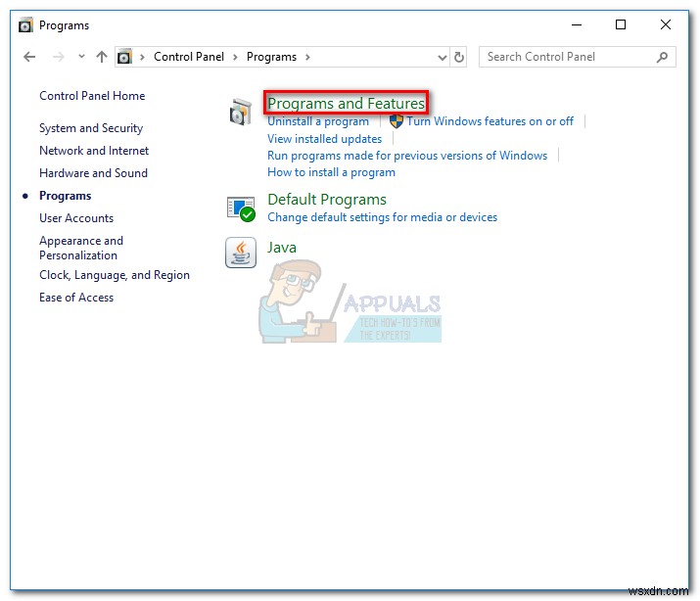The image size is (700, 601).
Task: Open Control Panel Home link
Action: 92,96
